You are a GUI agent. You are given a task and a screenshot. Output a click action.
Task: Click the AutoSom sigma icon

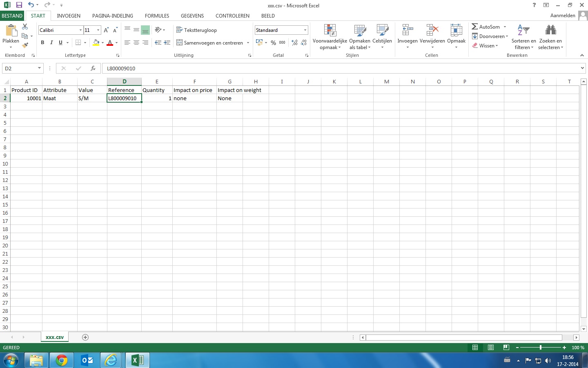[474, 27]
